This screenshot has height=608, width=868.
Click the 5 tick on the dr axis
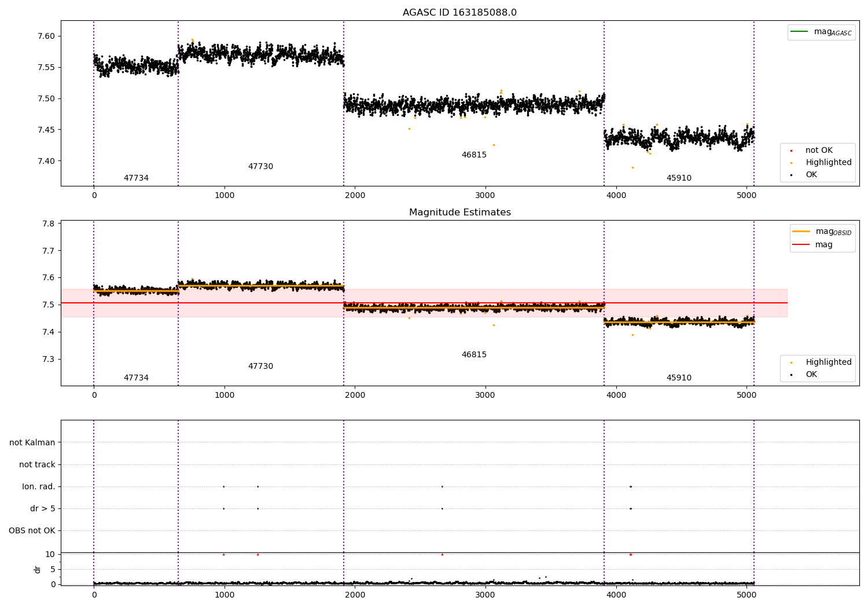point(53,569)
